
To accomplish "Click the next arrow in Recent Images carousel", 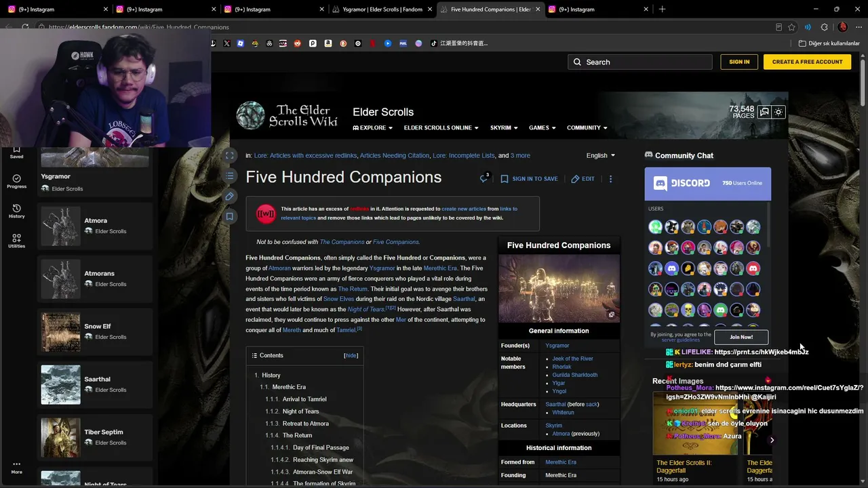I will coord(772,440).
